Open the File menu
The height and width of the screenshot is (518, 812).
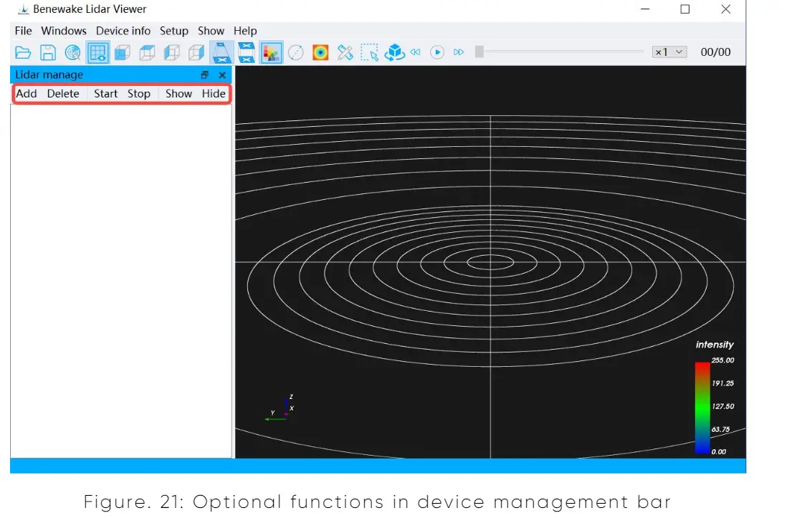(24, 31)
